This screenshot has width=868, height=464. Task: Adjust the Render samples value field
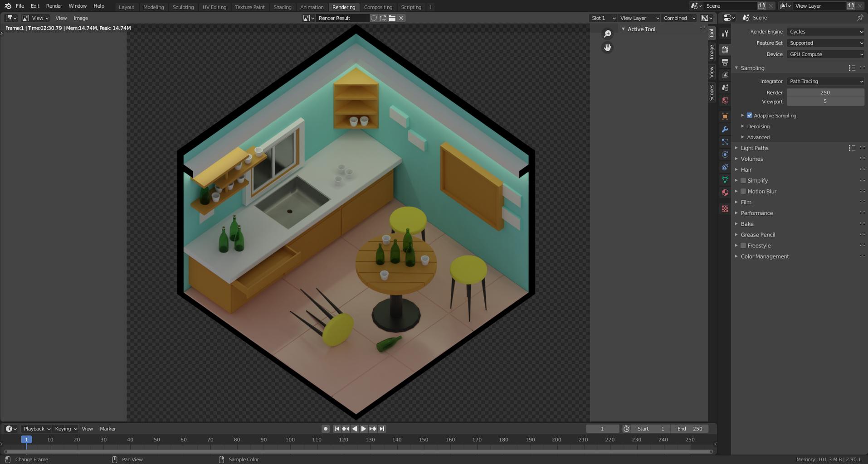point(825,92)
